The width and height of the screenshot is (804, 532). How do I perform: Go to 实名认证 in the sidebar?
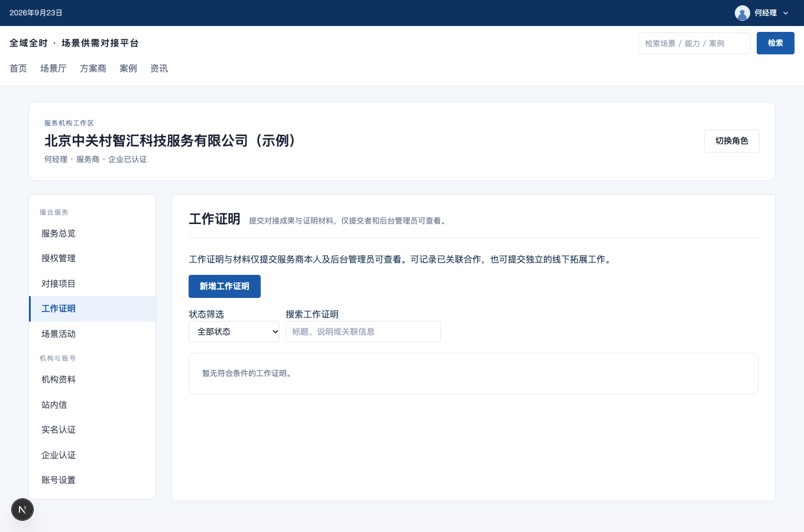tap(92, 430)
